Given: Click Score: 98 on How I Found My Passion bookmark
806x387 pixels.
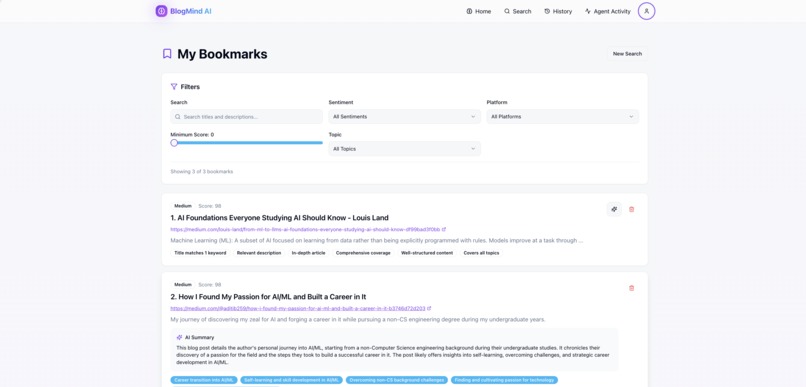Looking at the screenshot, I should (x=210, y=284).
